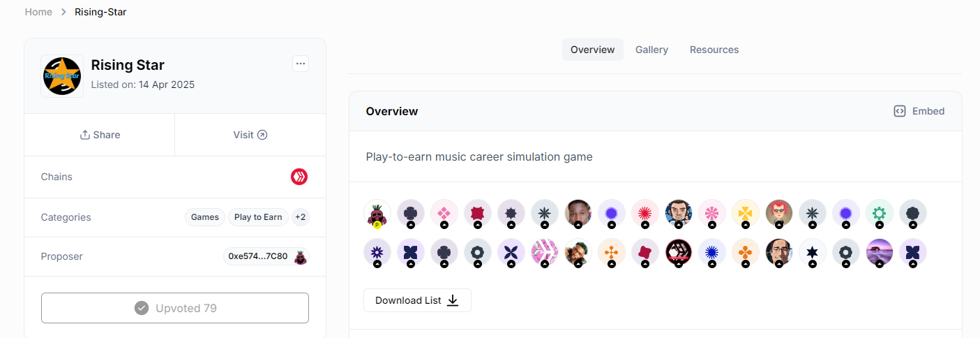Open the black and red Hive logo avatar
The height and width of the screenshot is (338, 980).
(679, 252)
